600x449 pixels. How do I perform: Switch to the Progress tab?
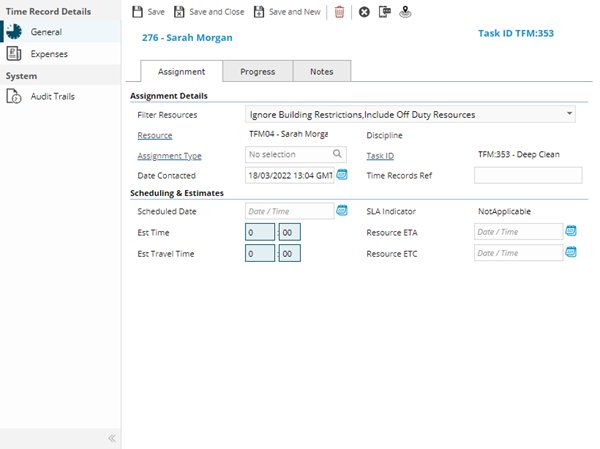(257, 72)
